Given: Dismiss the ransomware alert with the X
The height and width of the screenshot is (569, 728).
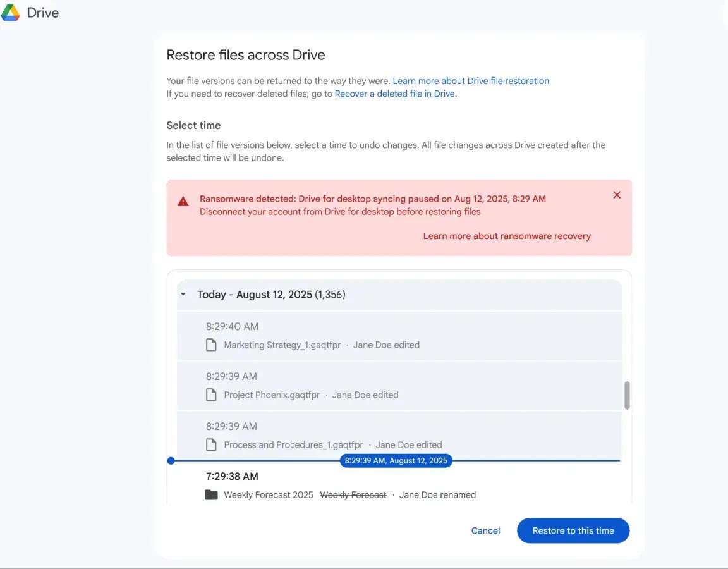Looking at the screenshot, I should pyautogui.click(x=617, y=195).
